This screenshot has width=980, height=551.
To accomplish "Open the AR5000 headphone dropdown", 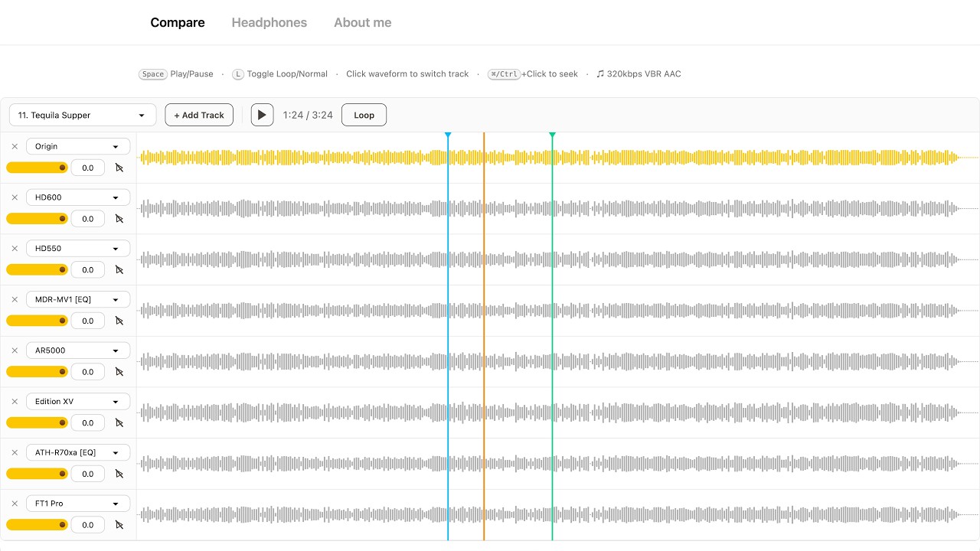I will click(78, 350).
